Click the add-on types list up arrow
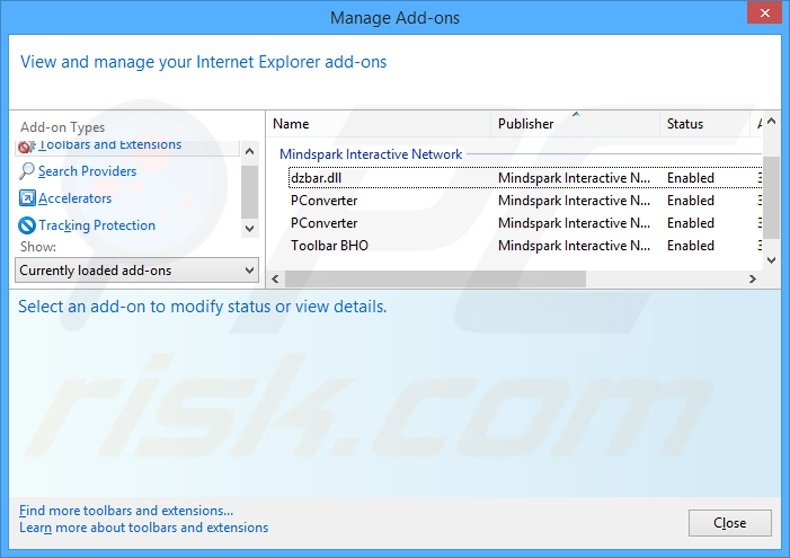This screenshot has width=790, height=558. coord(249,151)
